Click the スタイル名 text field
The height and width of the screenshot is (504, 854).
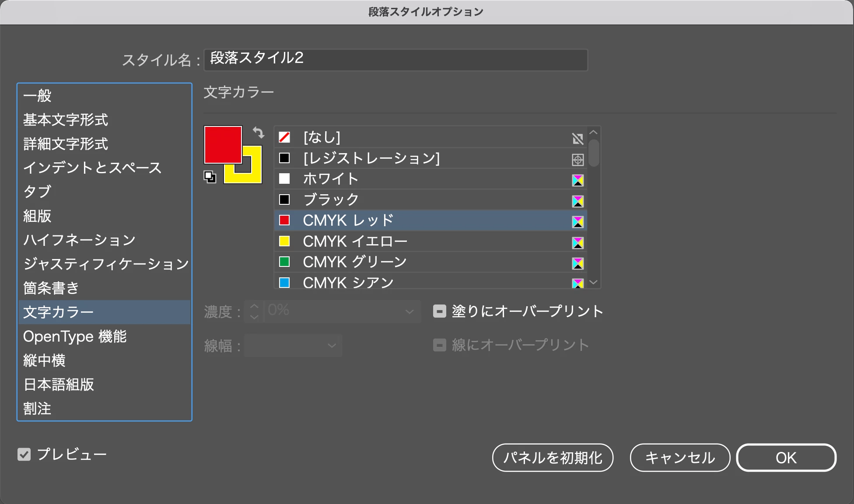[x=395, y=59]
